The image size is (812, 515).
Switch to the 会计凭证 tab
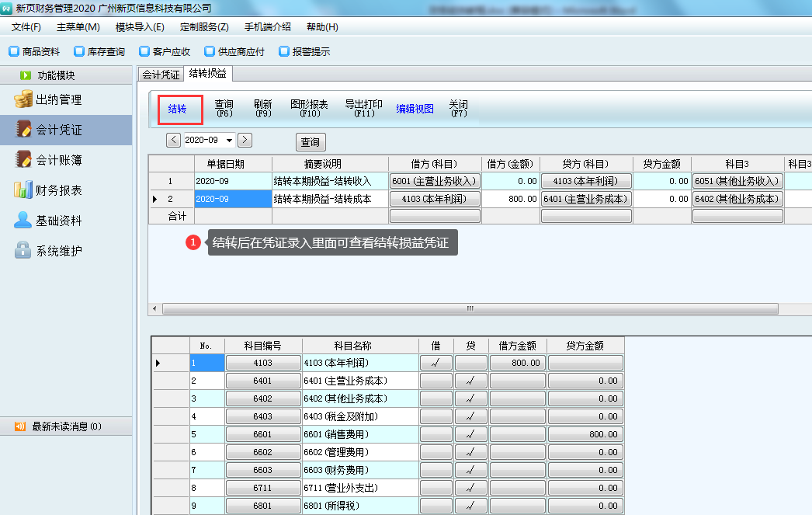point(161,75)
